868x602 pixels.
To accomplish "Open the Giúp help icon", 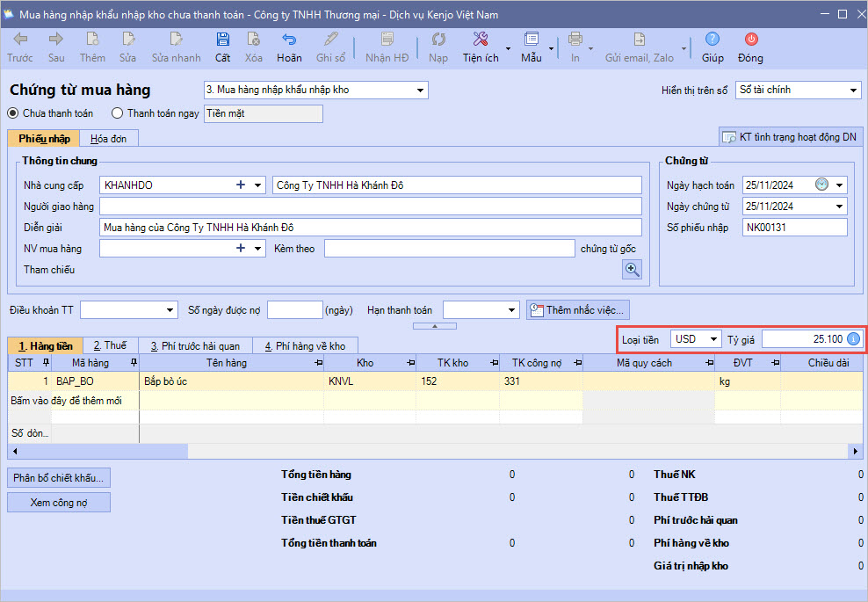I will 712,40.
